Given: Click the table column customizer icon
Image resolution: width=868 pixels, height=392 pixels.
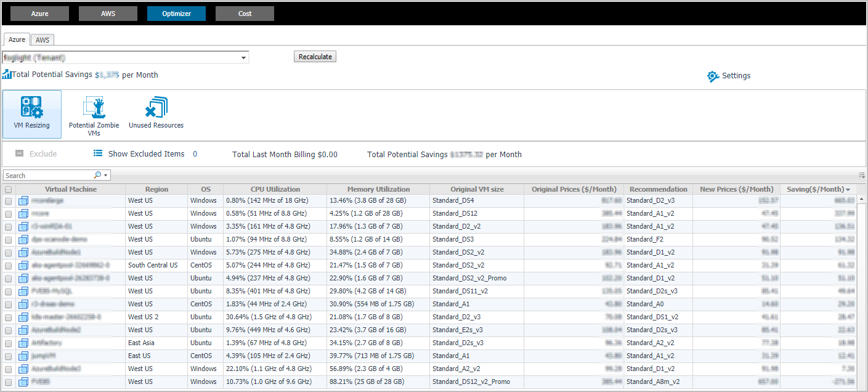Looking at the screenshot, I should tap(861, 175).
